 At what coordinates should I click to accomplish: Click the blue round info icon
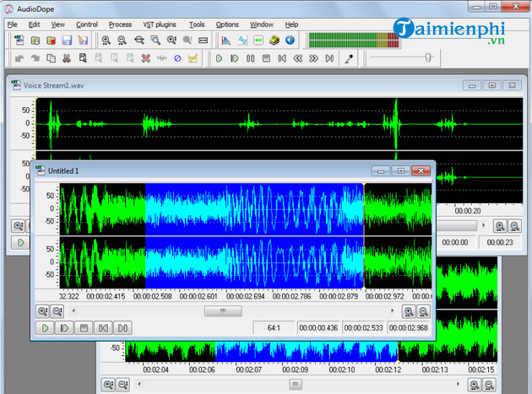click(x=290, y=40)
